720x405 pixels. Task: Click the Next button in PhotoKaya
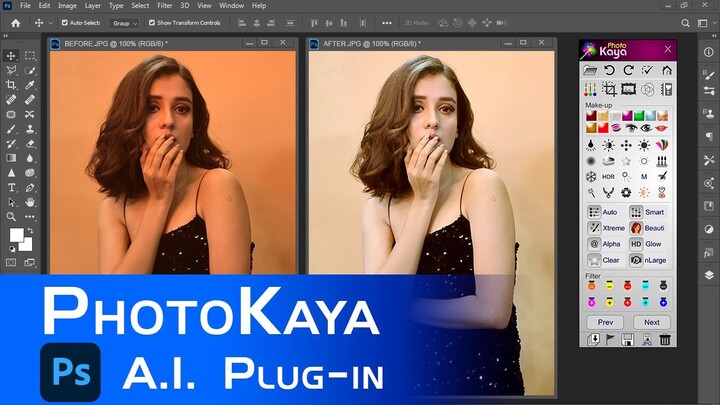click(x=652, y=322)
